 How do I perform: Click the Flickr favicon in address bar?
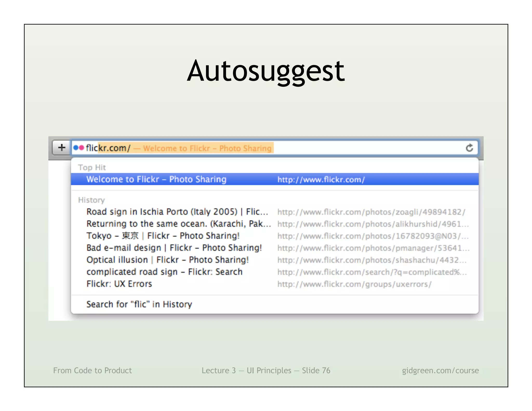tap(78, 148)
